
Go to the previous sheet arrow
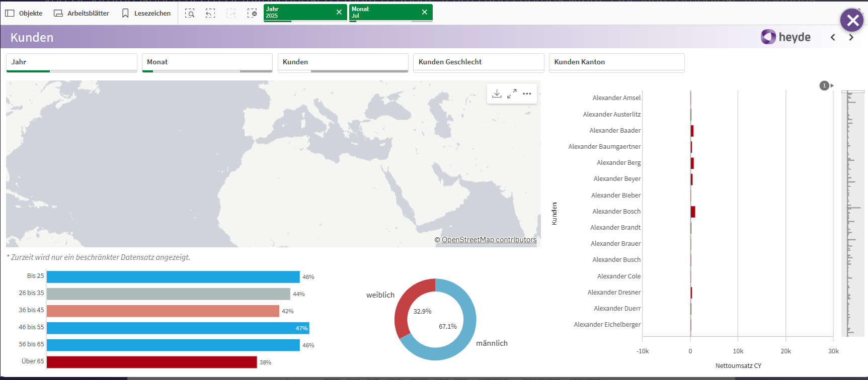click(833, 38)
